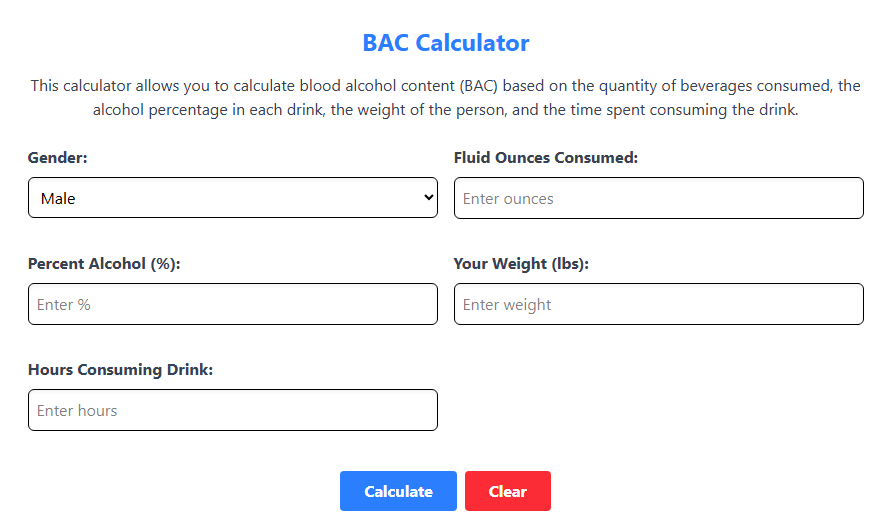Open the Gender dropdown
Viewport: 891px width, 520px height.
(232, 198)
